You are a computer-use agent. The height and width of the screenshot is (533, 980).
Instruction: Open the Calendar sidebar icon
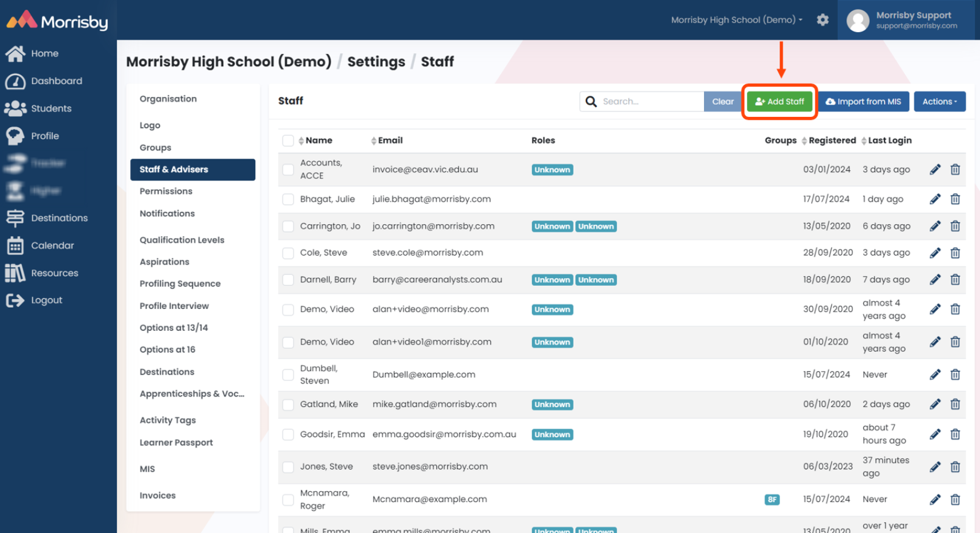(x=15, y=245)
